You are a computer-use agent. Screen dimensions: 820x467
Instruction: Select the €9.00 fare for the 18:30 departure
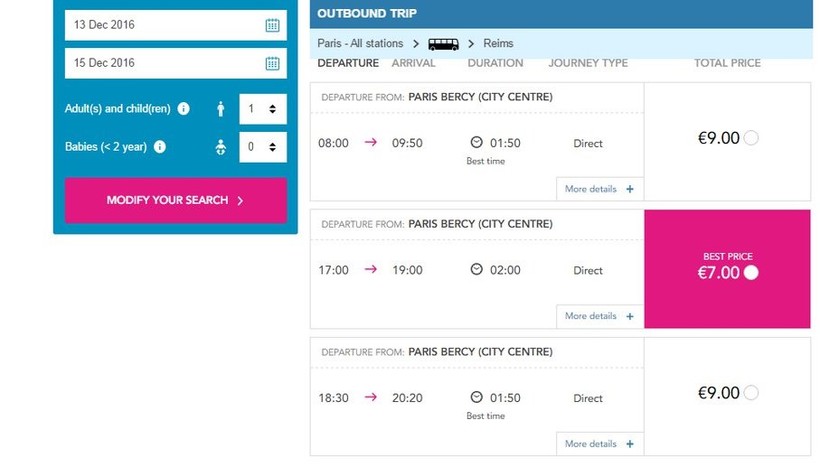(x=751, y=393)
